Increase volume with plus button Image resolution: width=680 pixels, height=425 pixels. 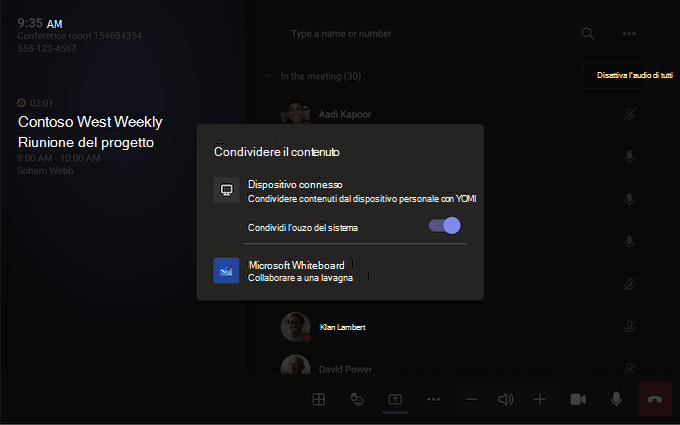pos(540,399)
